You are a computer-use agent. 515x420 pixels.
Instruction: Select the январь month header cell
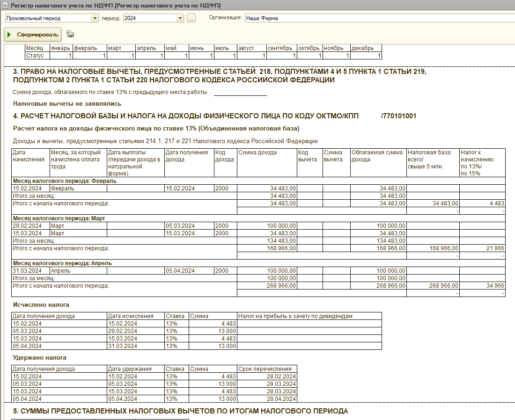tap(61, 48)
